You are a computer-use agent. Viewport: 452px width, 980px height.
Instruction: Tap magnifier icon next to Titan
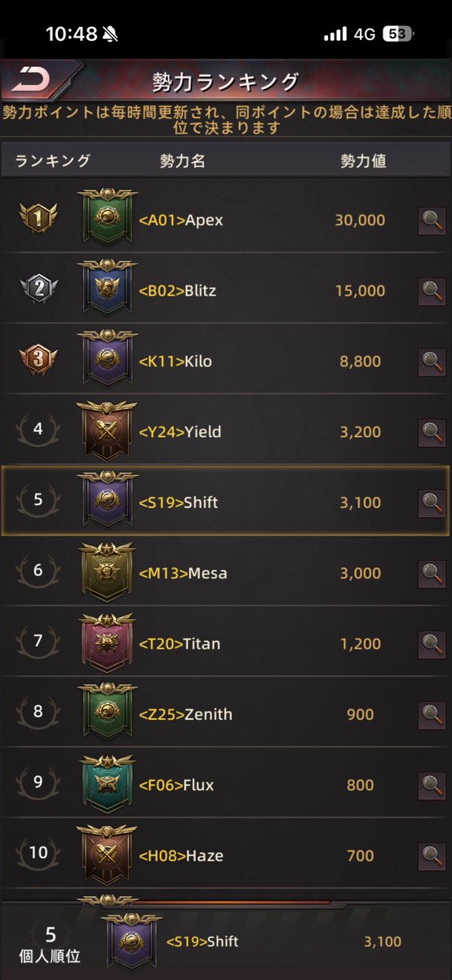432,644
